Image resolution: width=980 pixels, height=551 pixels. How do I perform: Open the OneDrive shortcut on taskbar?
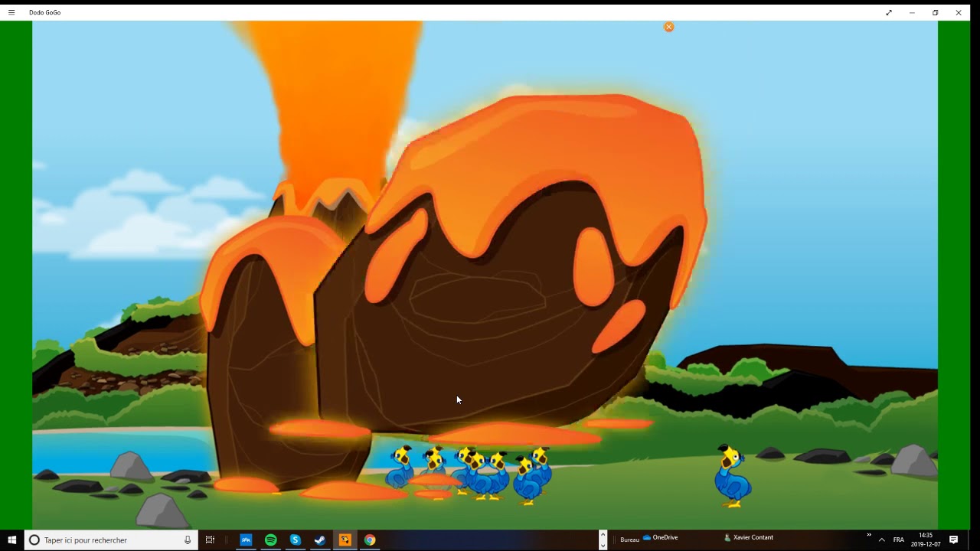(x=660, y=537)
